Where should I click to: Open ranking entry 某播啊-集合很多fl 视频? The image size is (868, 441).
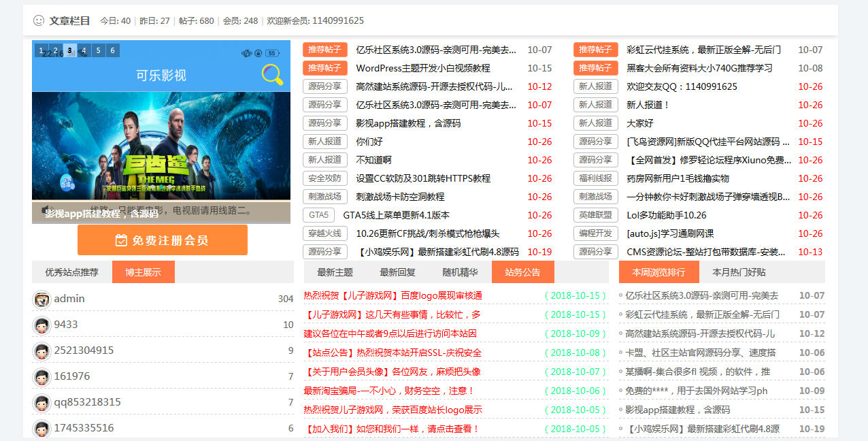(x=698, y=372)
